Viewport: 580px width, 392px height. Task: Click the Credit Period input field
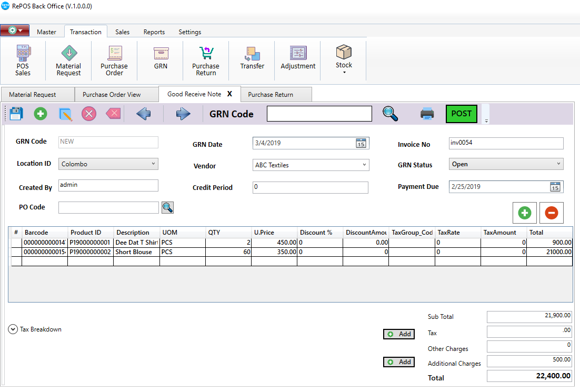[311, 187]
